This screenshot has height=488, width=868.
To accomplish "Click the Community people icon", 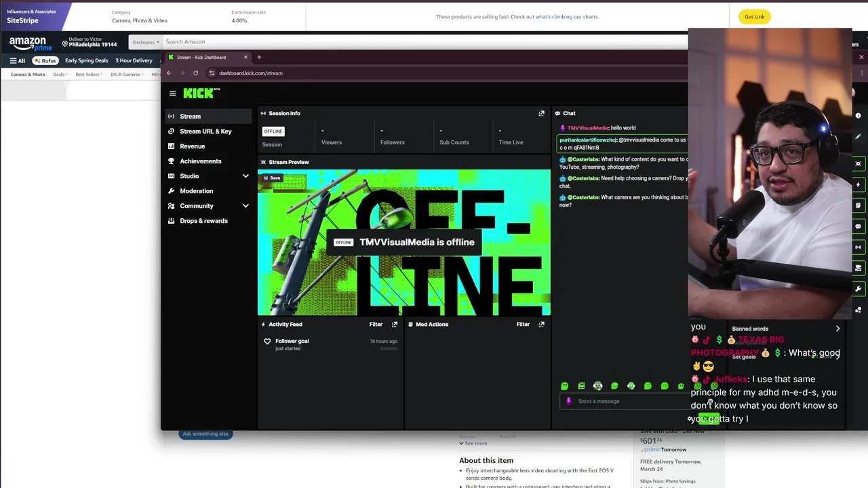I will (x=171, y=206).
